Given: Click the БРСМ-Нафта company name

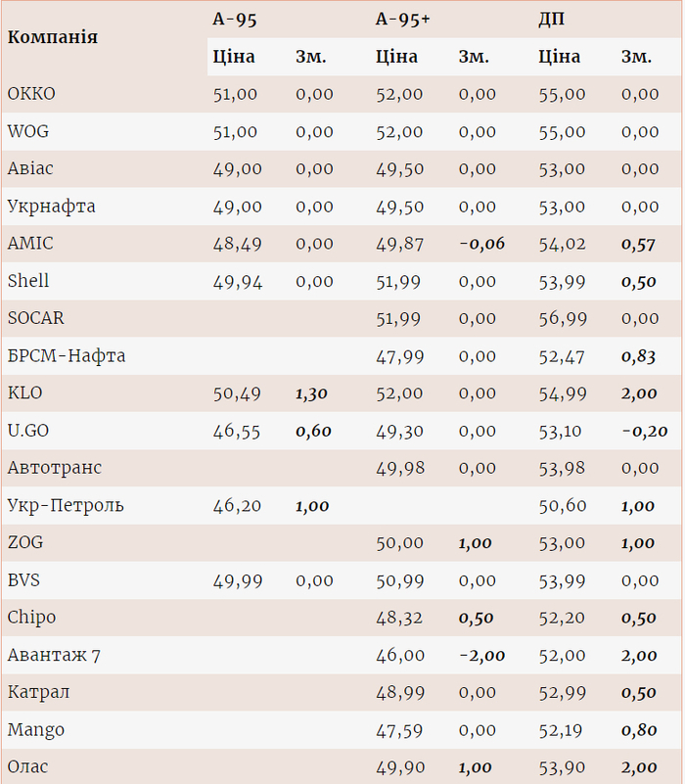Looking at the screenshot, I should 66,356.
